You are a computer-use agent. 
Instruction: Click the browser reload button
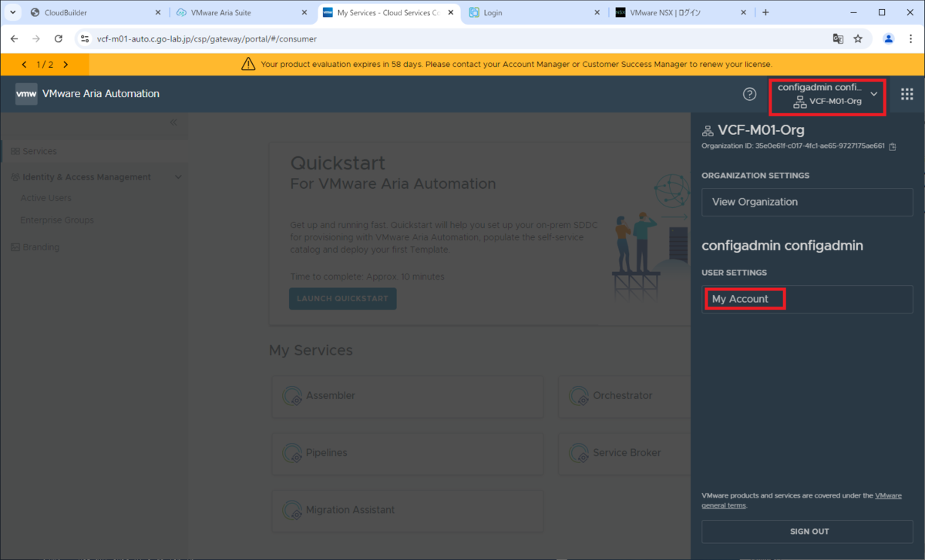click(x=59, y=39)
